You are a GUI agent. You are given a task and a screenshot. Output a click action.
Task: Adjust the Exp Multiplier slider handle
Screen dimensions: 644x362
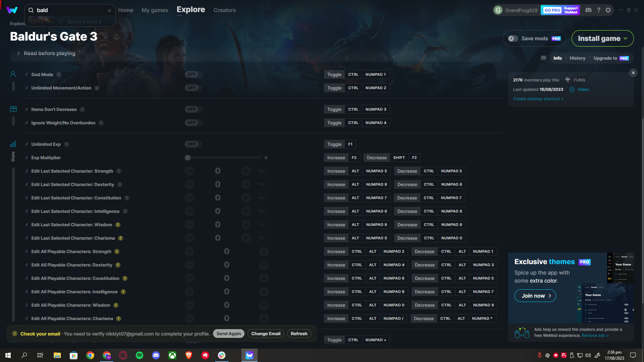tap(188, 158)
